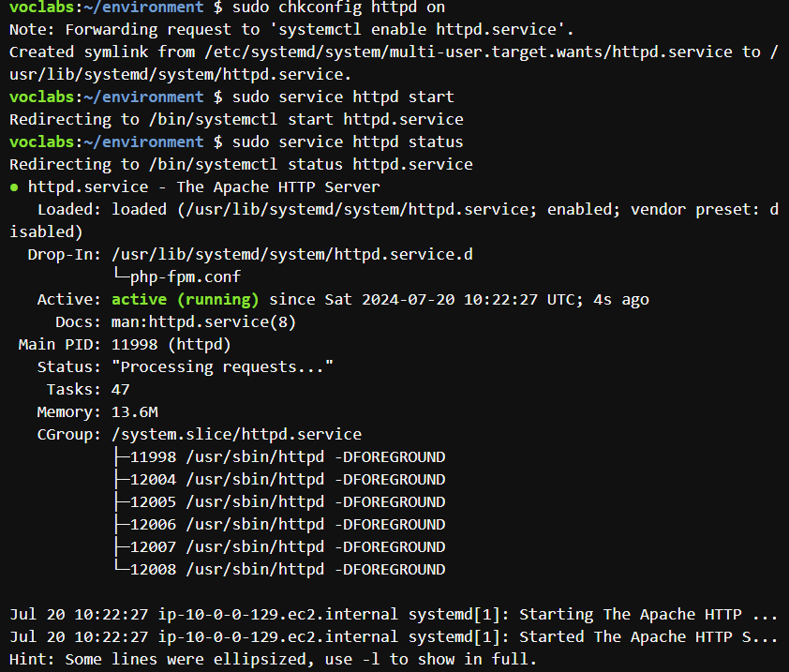The width and height of the screenshot is (789, 672).
Task: Click the symlink path '/etc/systemd/system/multi-user.target.wants/httpd.service'
Action: click(469, 52)
